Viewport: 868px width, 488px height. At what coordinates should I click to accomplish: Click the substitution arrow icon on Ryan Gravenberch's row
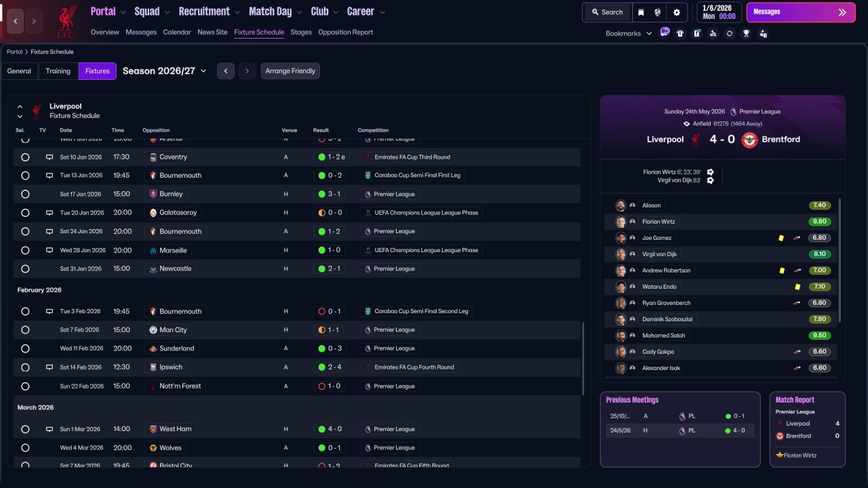(797, 303)
